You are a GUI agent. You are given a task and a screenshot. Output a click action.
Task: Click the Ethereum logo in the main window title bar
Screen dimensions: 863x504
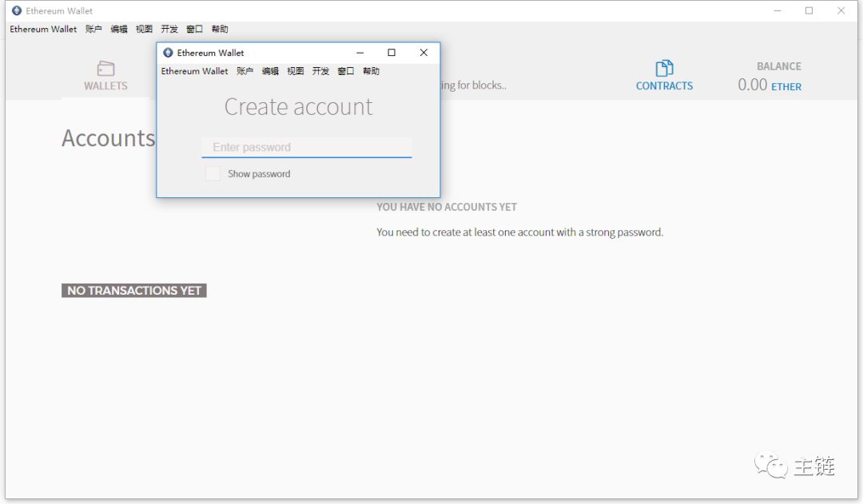click(x=17, y=10)
